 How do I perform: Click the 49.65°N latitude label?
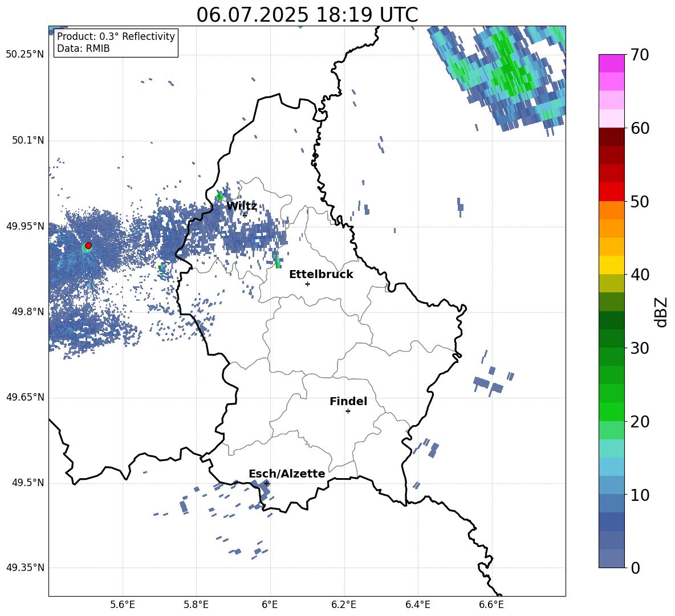(26, 397)
